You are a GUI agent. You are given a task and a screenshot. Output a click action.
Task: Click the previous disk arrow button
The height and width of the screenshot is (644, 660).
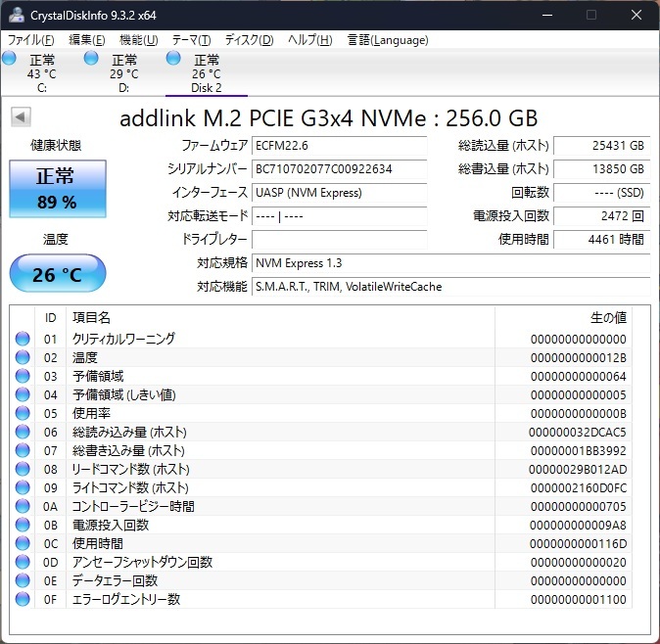coord(21,116)
